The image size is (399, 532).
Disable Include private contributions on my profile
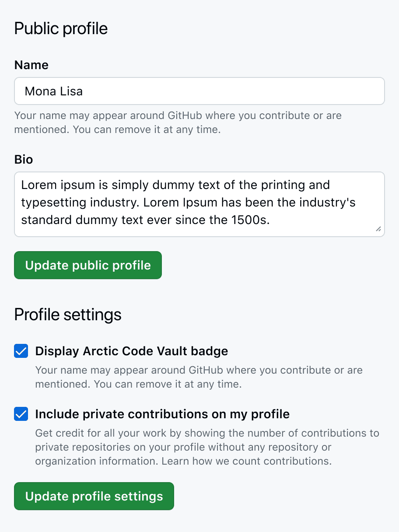(21, 414)
